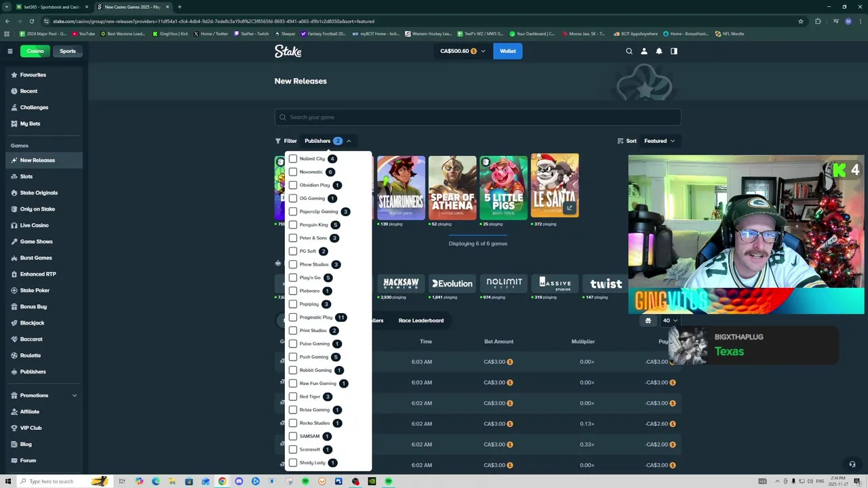The height and width of the screenshot is (488, 868).
Task: Click the Filter button
Action: click(286, 141)
